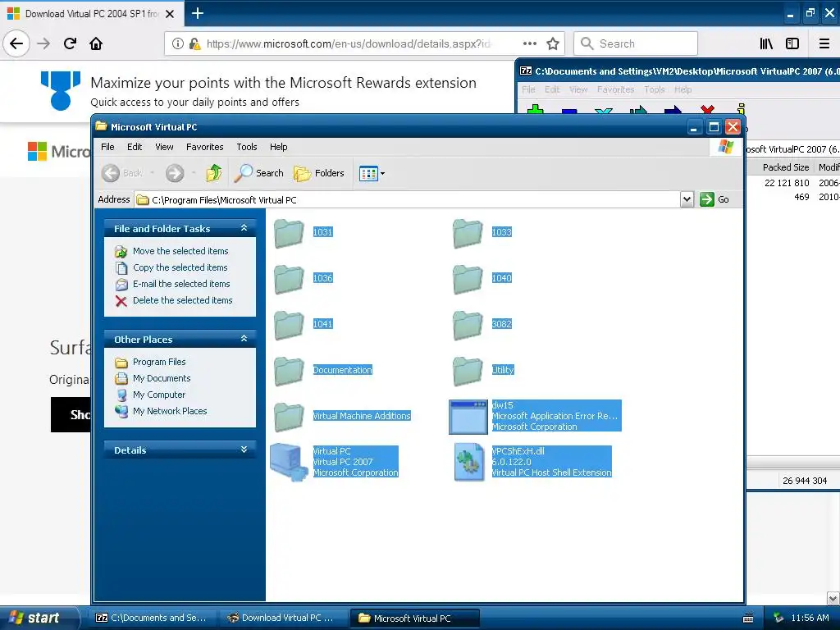Screen dimensions: 840x630
Task: Click the Up folder icon in Explorer toolbar
Action: [x=214, y=173]
